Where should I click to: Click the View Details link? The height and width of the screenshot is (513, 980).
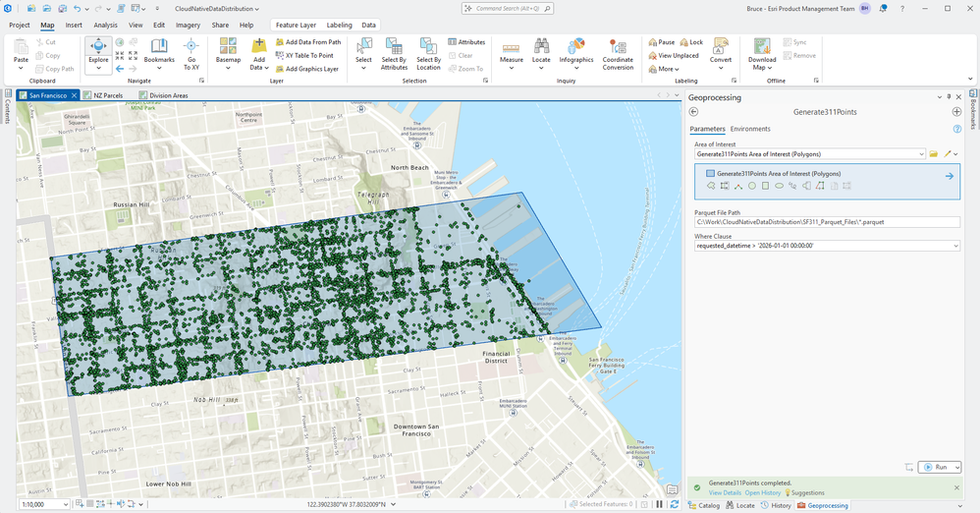(725, 493)
